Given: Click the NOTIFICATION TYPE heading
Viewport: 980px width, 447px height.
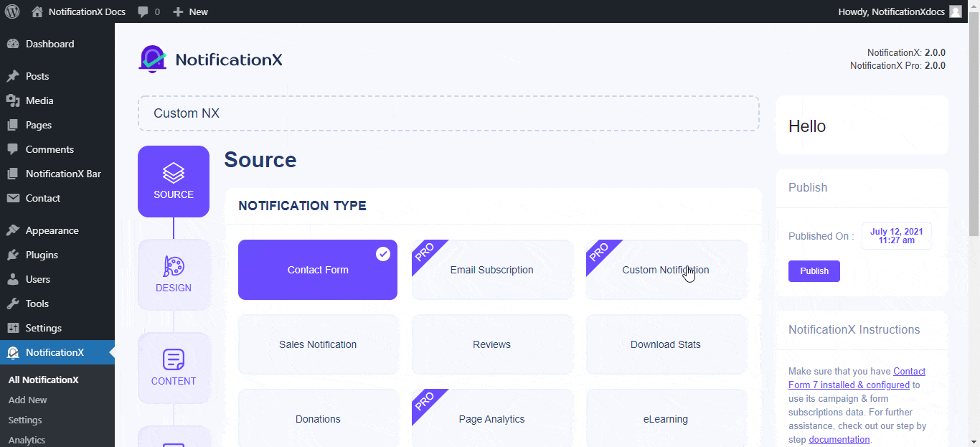Looking at the screenshot, I should click(302, 206).
